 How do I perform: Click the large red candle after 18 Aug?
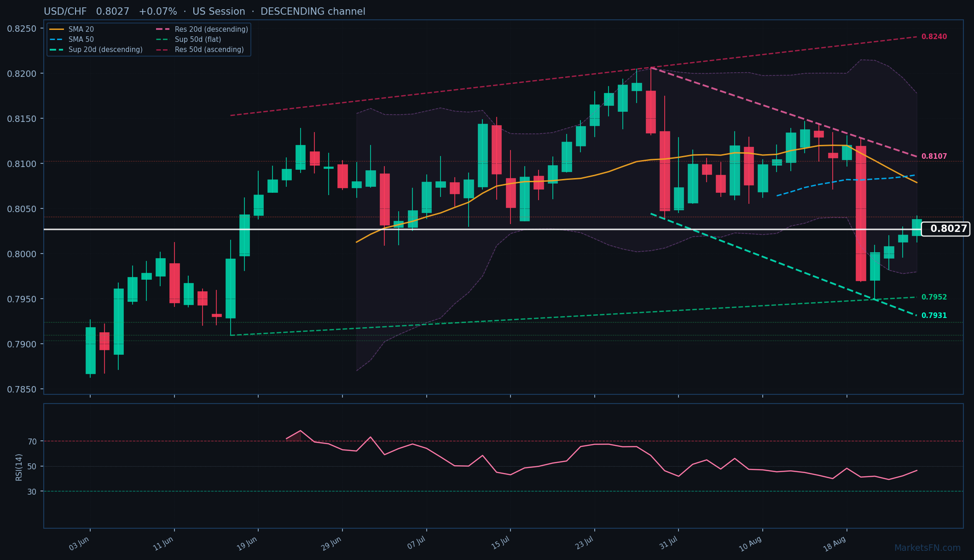click(861, 214)
